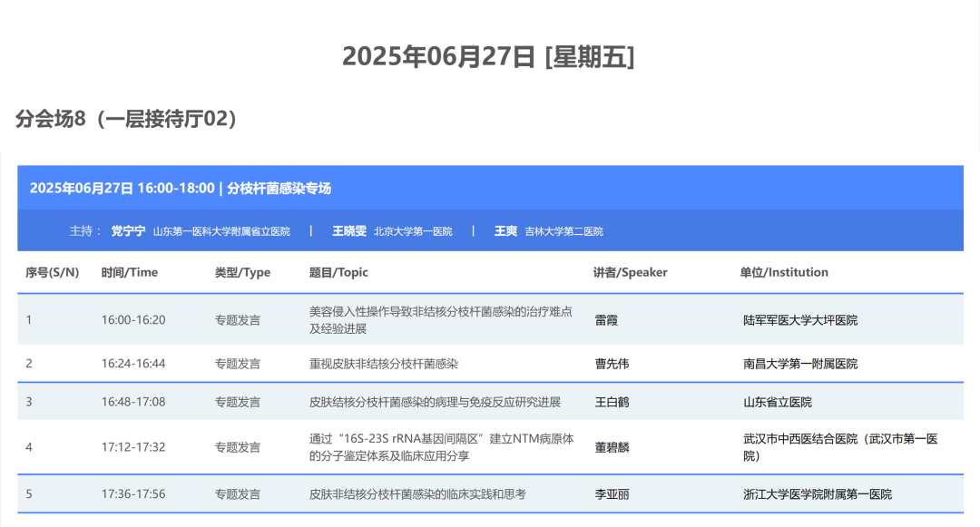Click host 王爽 from 吉林大学第二医院

508,231
